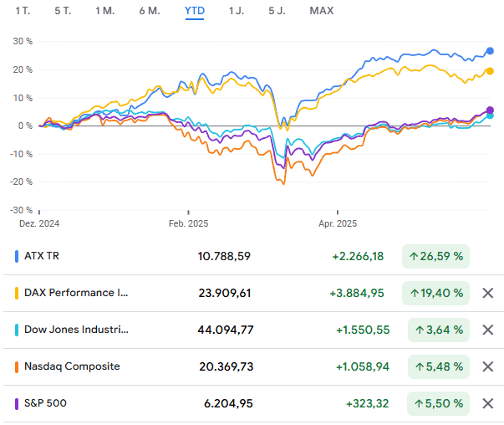Click the Dez. 2024 axis label

tap(39, 223)
